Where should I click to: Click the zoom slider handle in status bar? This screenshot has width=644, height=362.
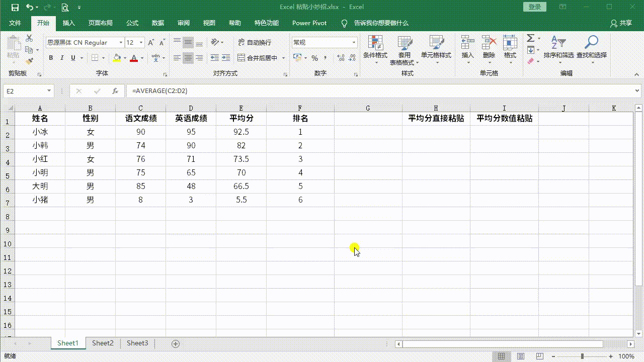click(x=582, y=356)
